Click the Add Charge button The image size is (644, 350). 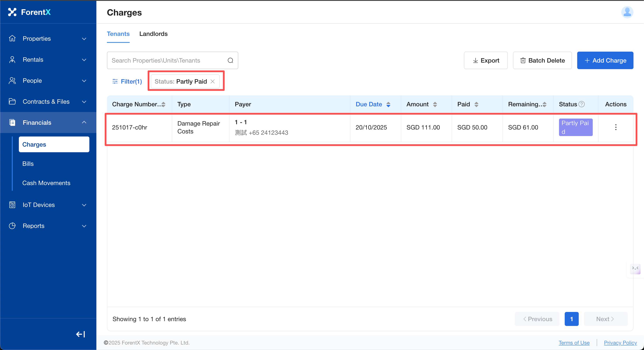pos(605,60)
